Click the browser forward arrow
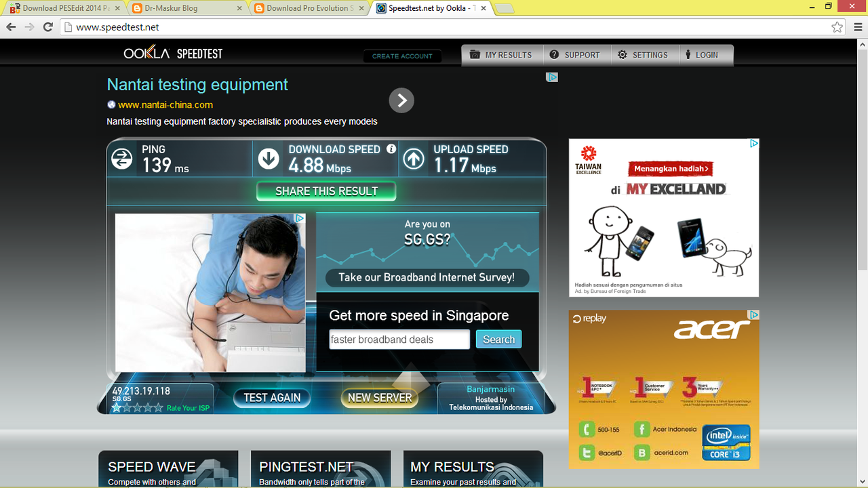This screenshot has width=868, height=488. (29, 27)
